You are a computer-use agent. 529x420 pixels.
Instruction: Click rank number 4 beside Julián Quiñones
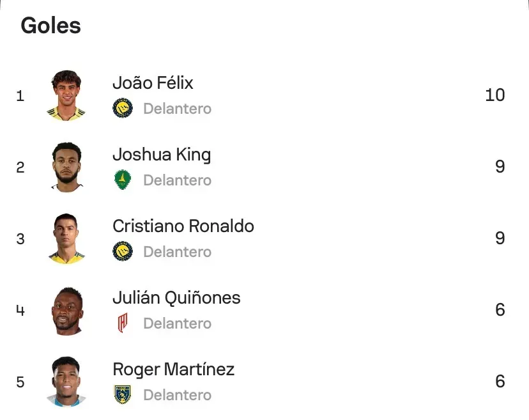20,311
